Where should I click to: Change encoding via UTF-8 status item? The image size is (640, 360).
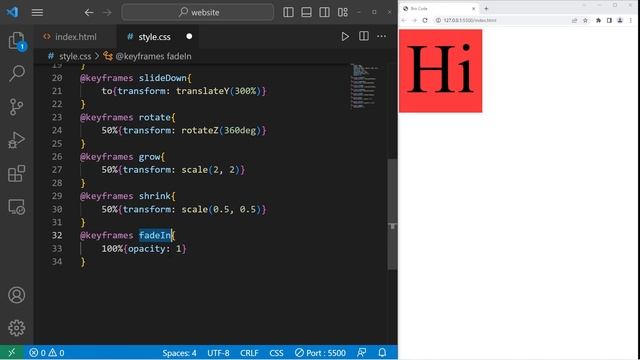tap(218, 353)
